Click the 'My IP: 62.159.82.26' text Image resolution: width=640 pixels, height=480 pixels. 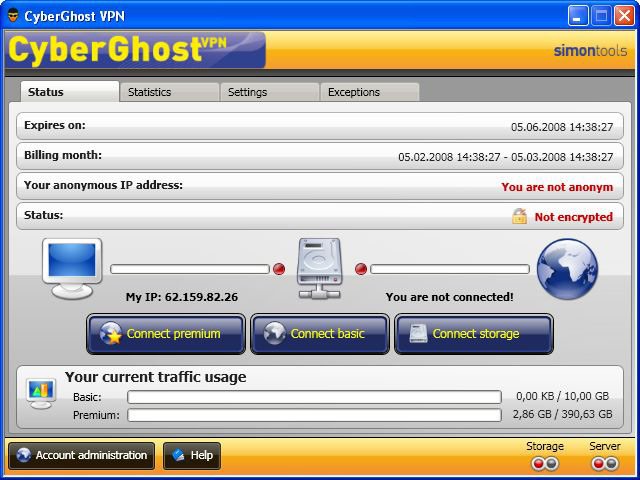[182, 297]
